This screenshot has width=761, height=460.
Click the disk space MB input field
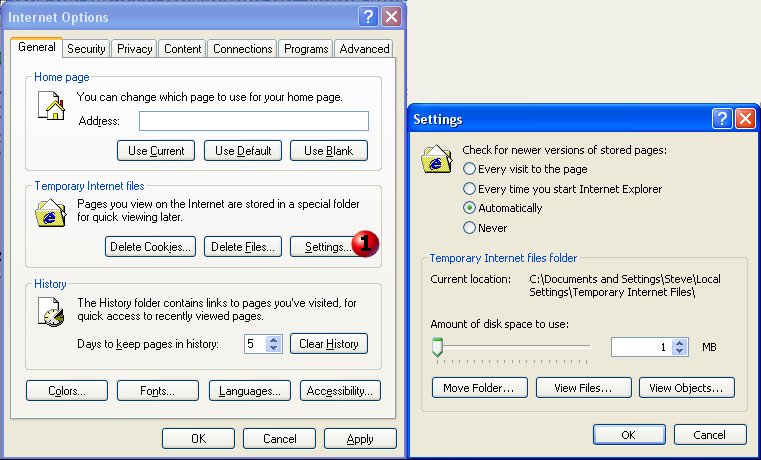[x=642, y=347]
